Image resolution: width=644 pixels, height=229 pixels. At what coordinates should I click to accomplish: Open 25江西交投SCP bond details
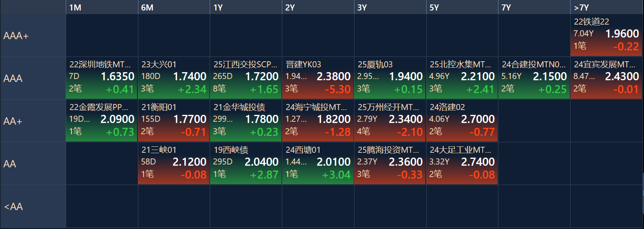246,78
